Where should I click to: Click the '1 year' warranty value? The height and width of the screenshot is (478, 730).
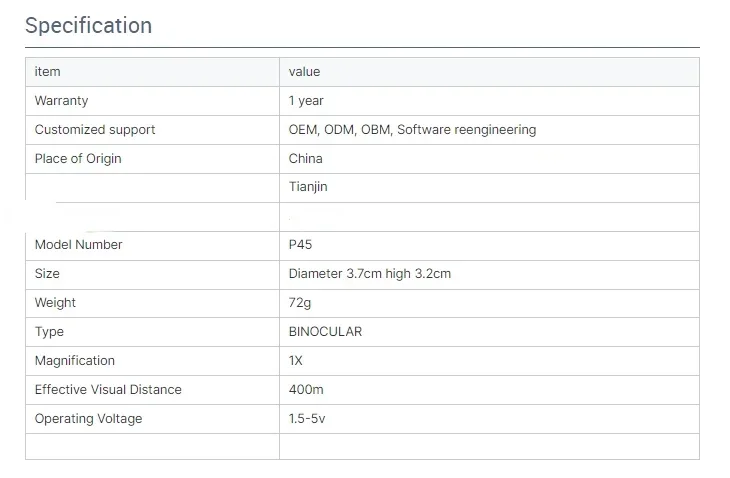306,101
